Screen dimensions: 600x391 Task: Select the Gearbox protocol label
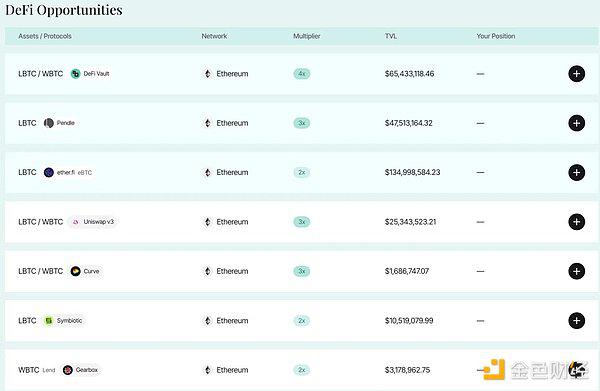pyautogui.click(x=87, y=370)
